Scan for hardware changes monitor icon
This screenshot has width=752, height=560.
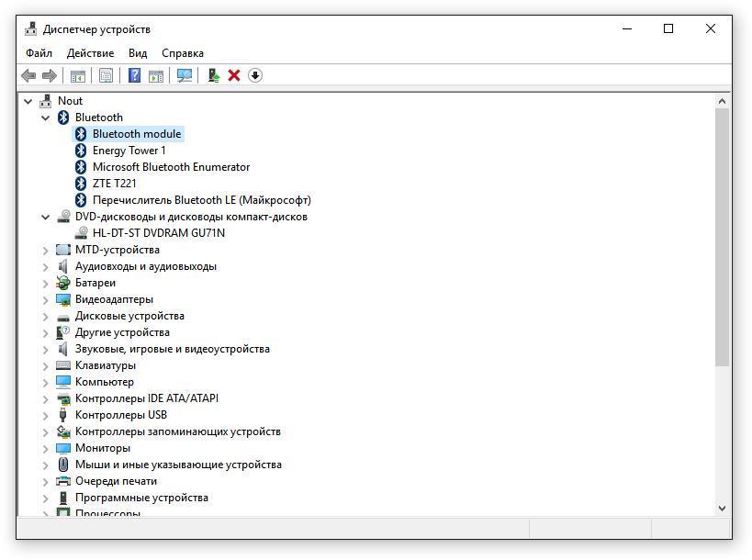185,75
